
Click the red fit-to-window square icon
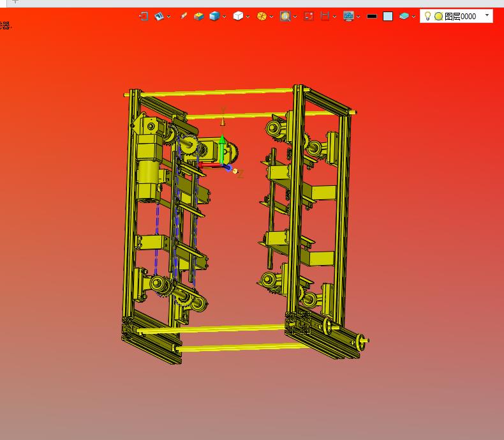click(x=309, y=16)
